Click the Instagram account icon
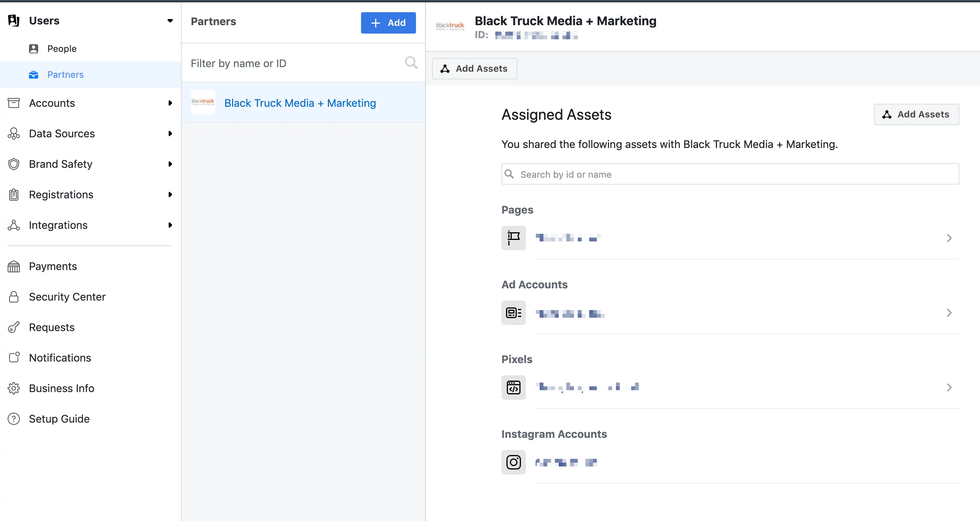 tap(513, 462)
